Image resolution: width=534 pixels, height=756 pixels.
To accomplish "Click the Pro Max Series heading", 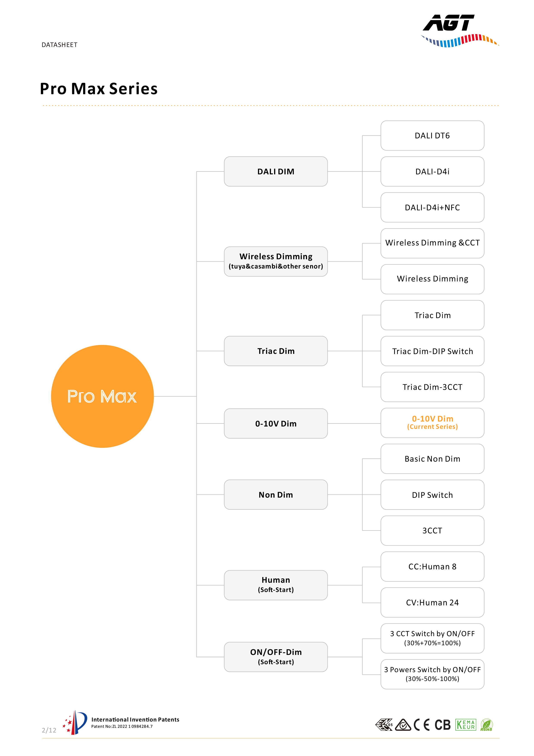I will pyautogui.click(x=99, y=89).
